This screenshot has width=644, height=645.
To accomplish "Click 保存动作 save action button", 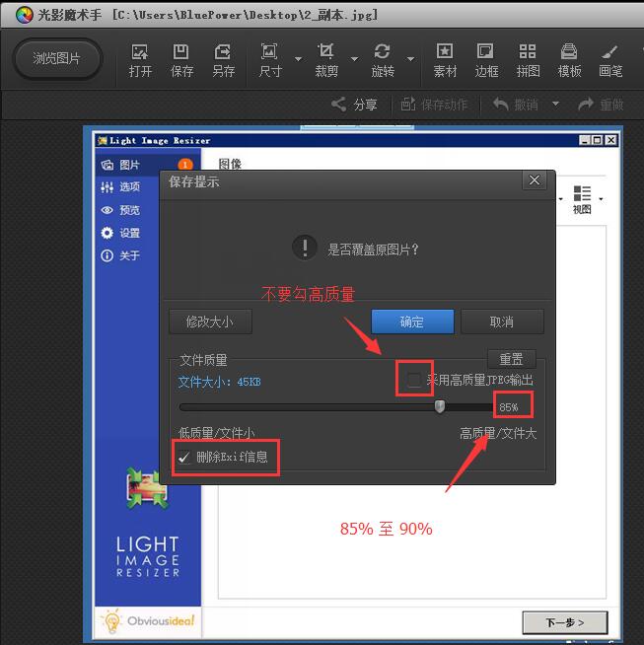I will pyautogui.click(x=434, y=105).
